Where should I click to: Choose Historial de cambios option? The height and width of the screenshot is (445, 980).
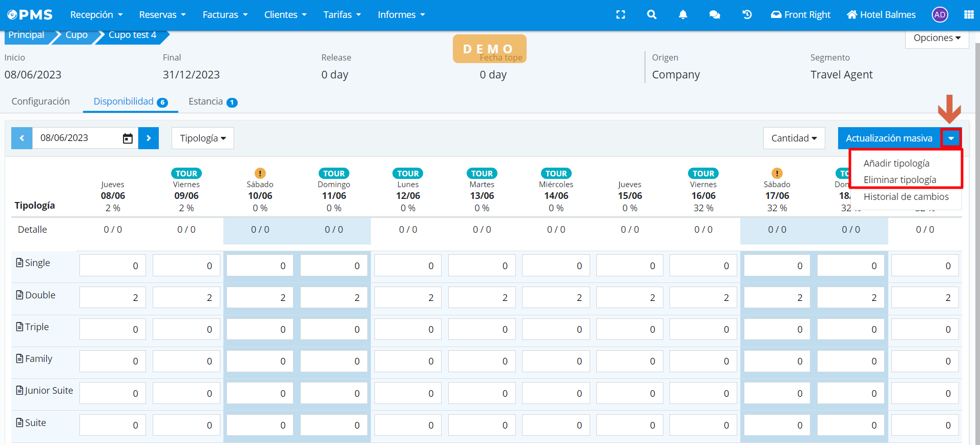click(906, 197)
